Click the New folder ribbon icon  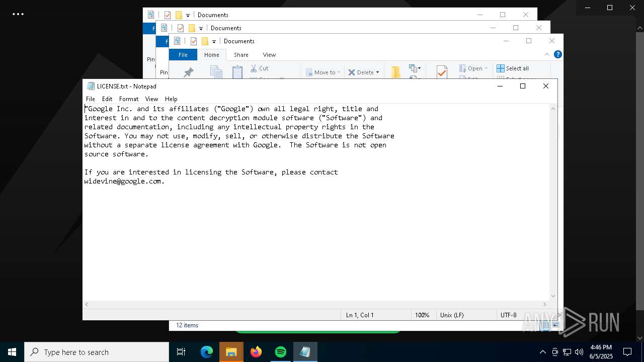pyautogui.click(x=396, y=72)
